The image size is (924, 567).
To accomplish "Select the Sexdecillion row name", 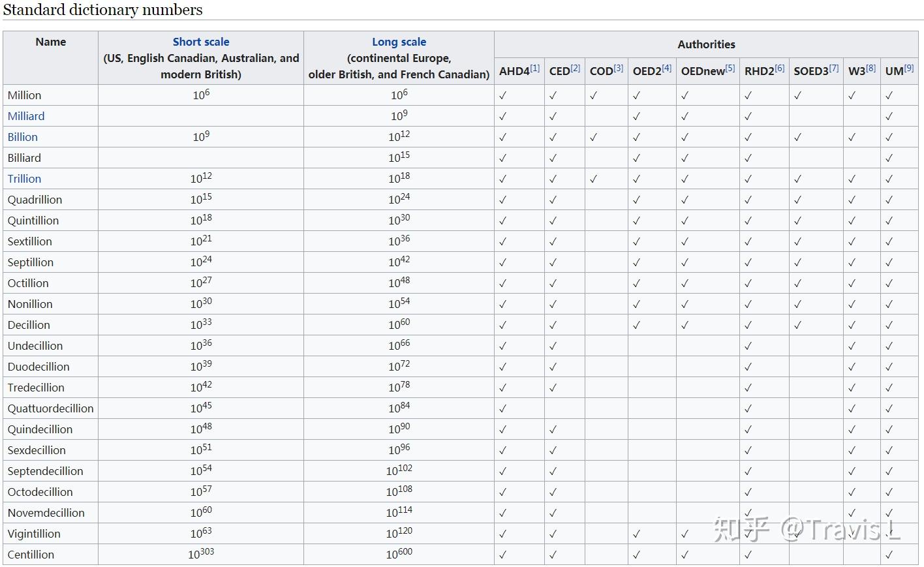I will (37, 450).
